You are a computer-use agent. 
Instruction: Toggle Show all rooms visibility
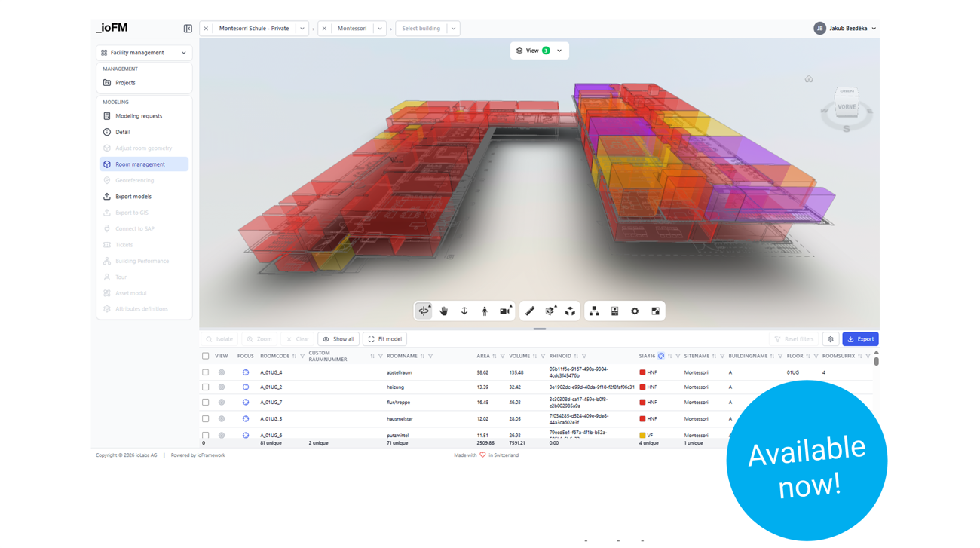(338, 338)
